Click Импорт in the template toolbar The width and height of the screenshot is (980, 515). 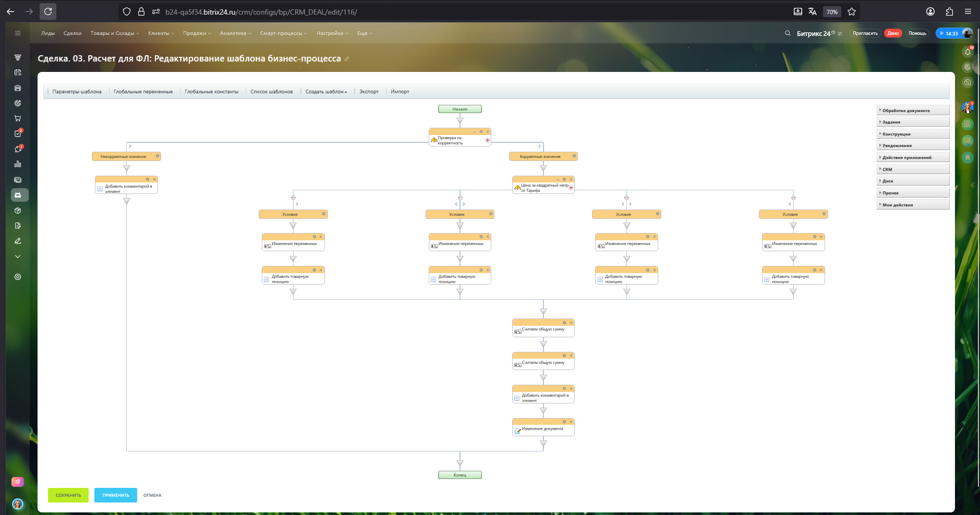[x=400, y=92]
